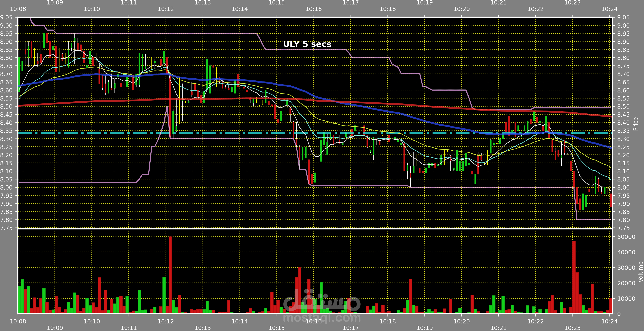
Task: Click the Price axis label on right
Action: (635, 124)
